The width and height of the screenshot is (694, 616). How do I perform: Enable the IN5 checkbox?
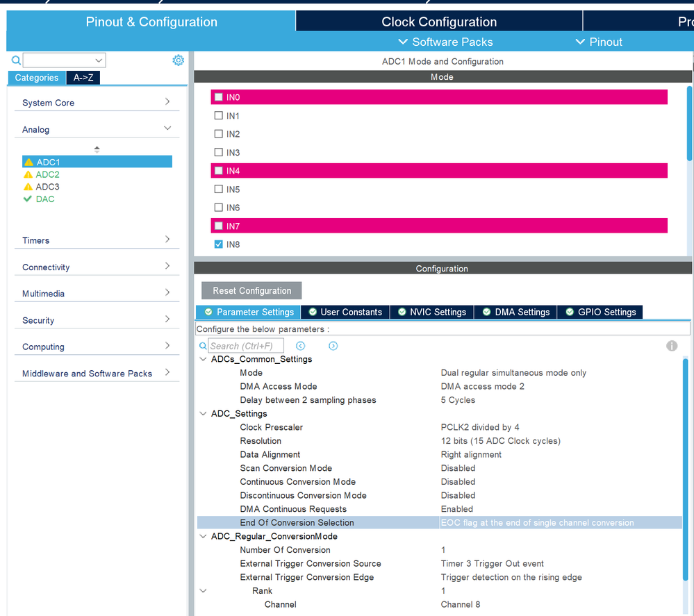[x=218, y=189]
